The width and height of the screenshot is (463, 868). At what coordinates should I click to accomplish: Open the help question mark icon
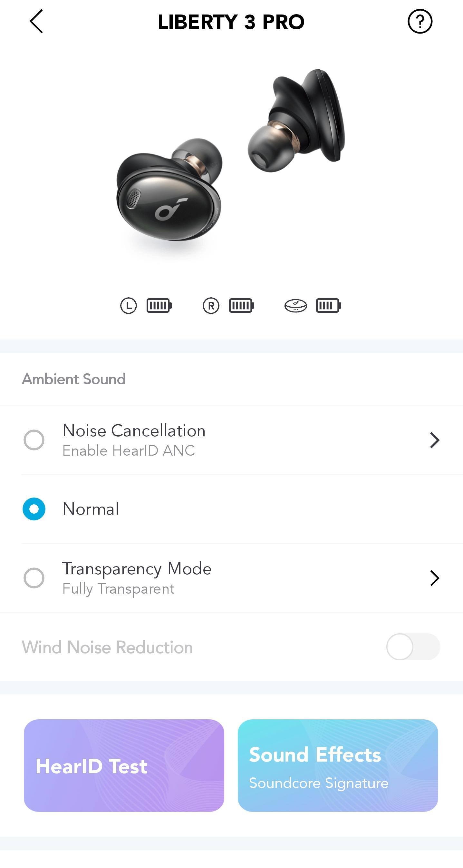tap(420, 22)
